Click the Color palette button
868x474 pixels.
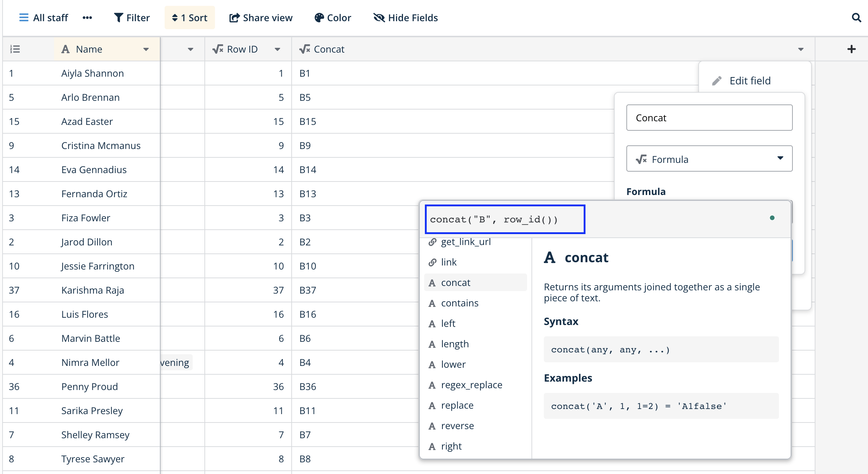coord(333,18)
